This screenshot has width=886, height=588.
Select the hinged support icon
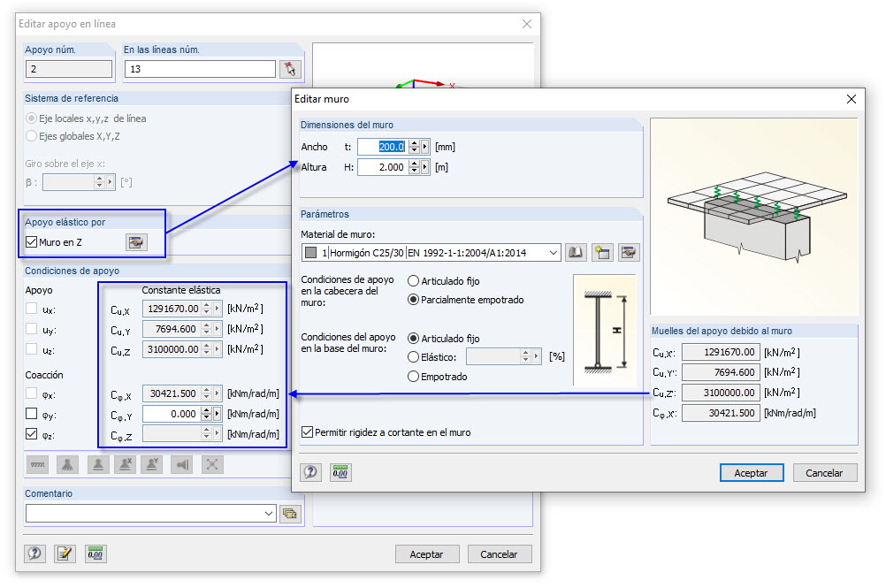pos(98,465)
